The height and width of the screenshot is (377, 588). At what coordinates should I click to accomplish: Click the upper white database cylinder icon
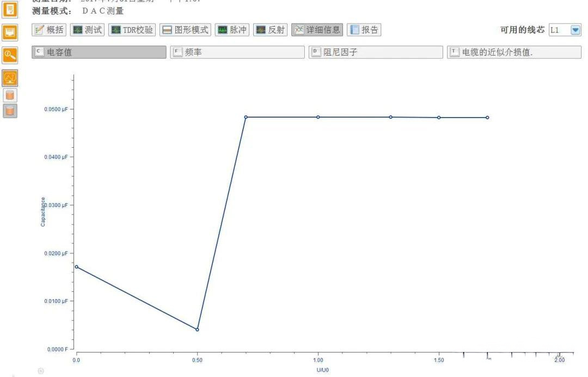click(x=10, y=95)
